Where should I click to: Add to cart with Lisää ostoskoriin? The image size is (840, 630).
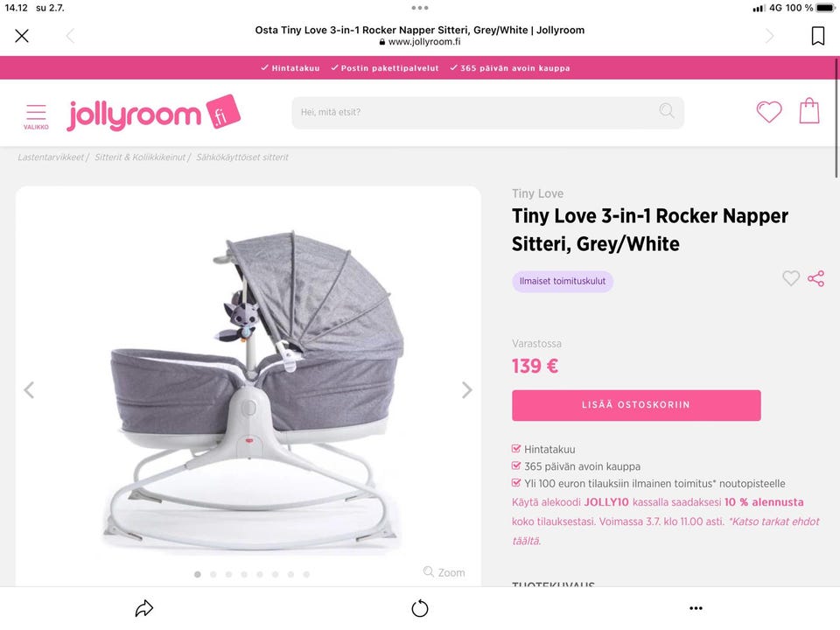[x=636, y=405]
